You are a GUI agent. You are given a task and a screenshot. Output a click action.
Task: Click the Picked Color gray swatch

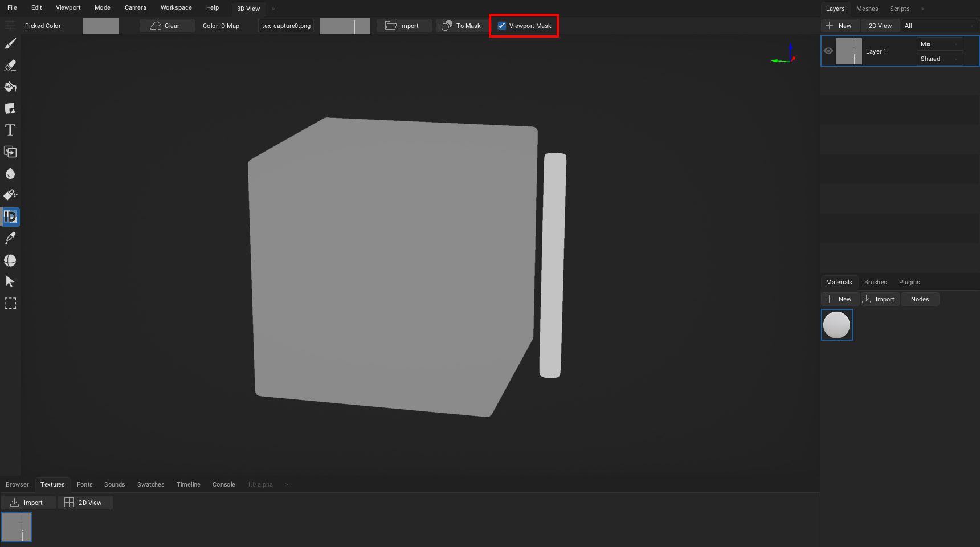(101, 26)
